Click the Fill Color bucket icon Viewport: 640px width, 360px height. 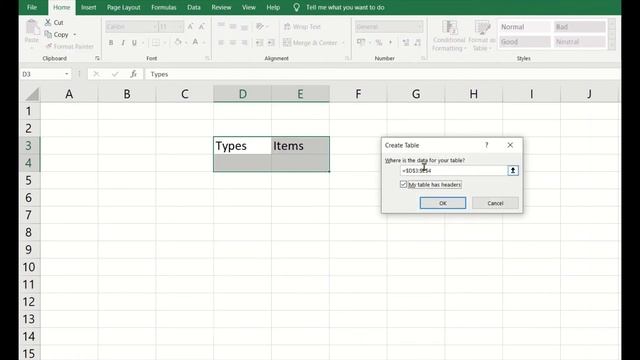pyautogui.click(x=178, y=42)
